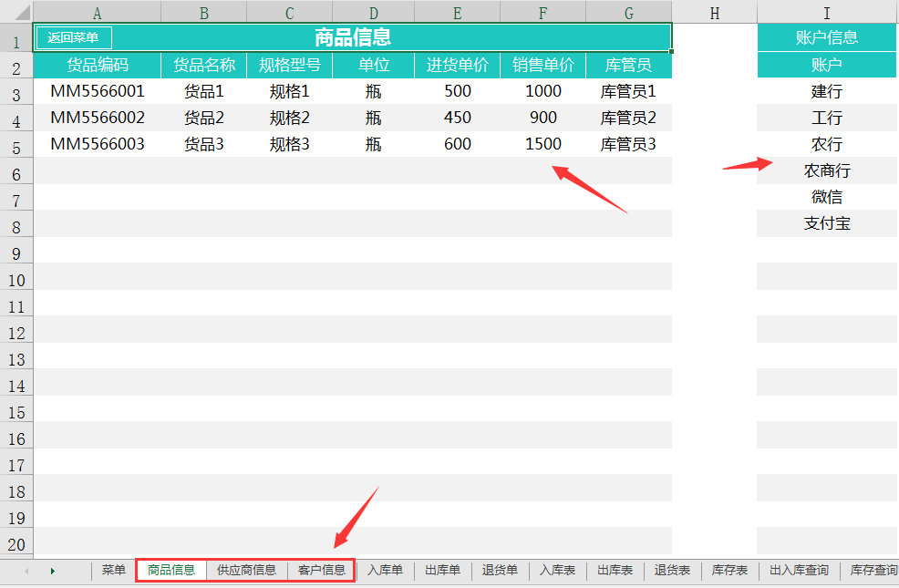Click the 销售单价 header cell
The width and height of the screenshot is (899, 588).
(542, 65)
